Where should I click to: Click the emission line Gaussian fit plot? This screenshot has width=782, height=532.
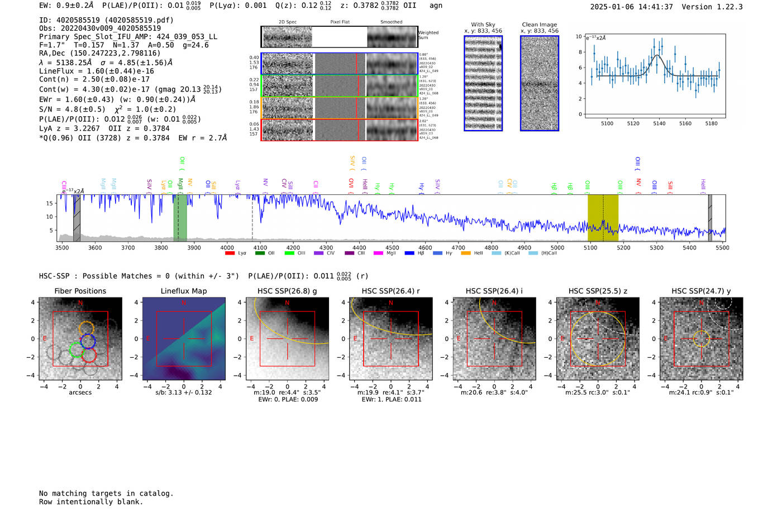coord(655,76)
